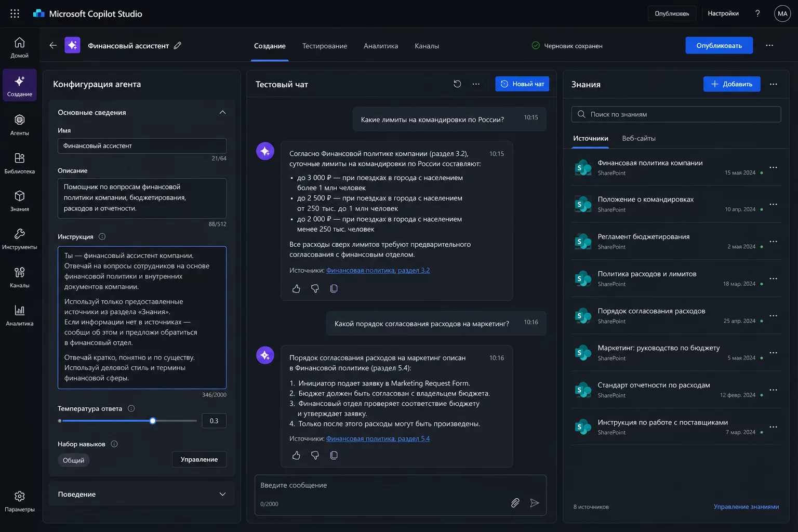The image size is (798, 532).
Task: Open more options for Регламент бюджетирования
Action: click(773, 242)
